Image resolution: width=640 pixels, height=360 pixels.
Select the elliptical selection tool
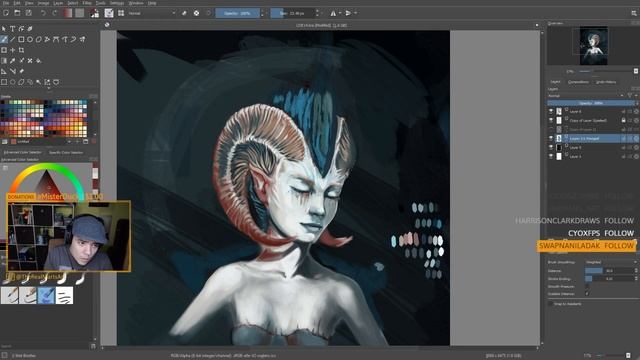[x=13, y=82]
